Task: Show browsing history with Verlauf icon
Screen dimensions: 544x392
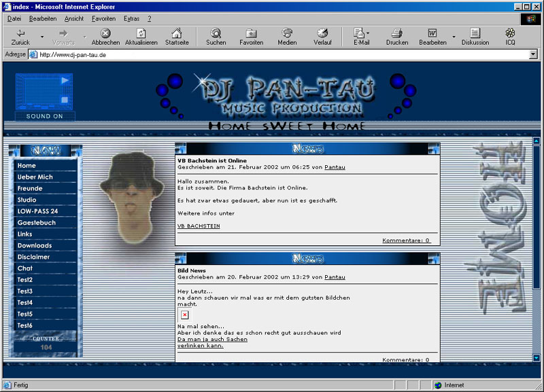Action: pyautogui.click(x=323, y=33)
